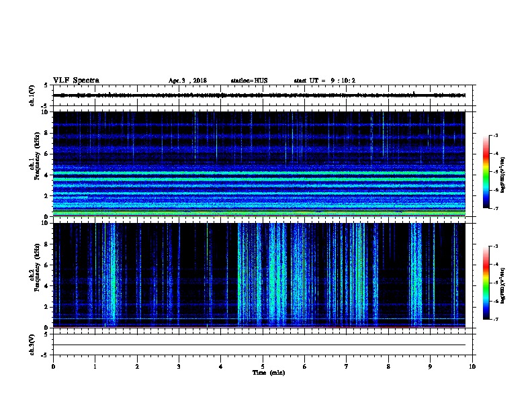Screen dimensions: 532x411
Task: Click time axis tick label "4"
Action: 221,366
